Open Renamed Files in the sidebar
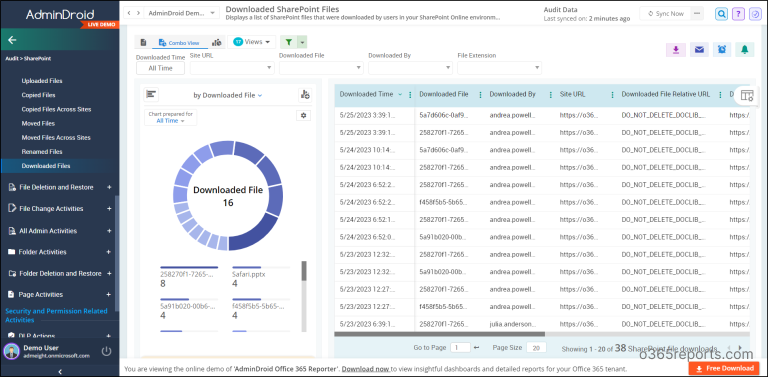Viewport: 768px width, 377px height. coord(42,152)
